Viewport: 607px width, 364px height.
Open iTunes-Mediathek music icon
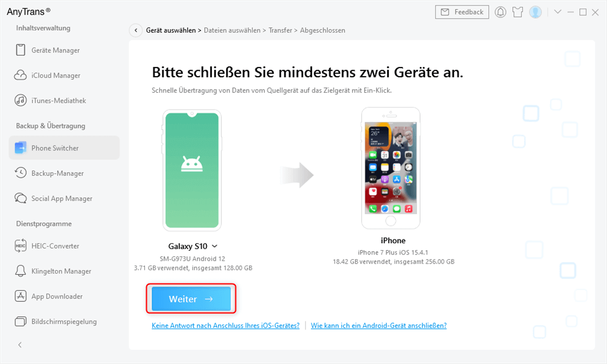[20, 100]
